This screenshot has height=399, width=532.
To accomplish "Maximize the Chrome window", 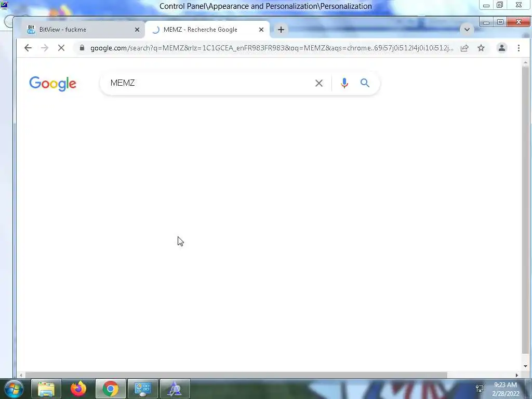I will [500, 22].
